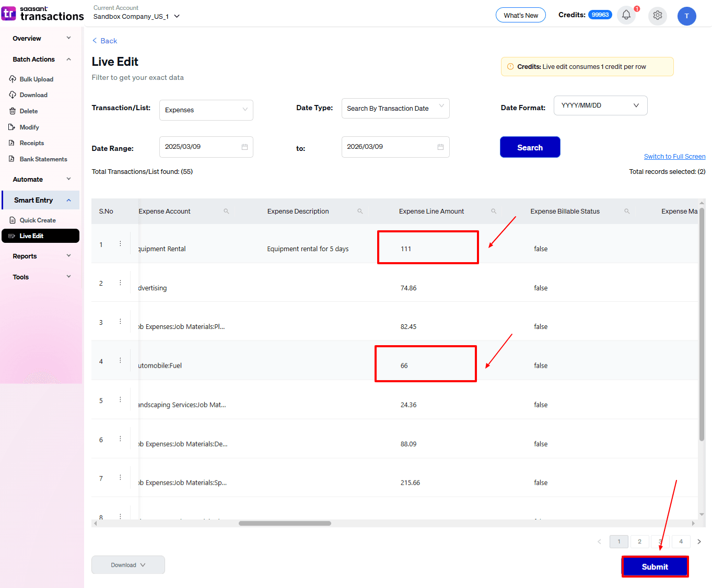Click search icon in Expense Description column

pyautogui.click(x=360, y=211)
